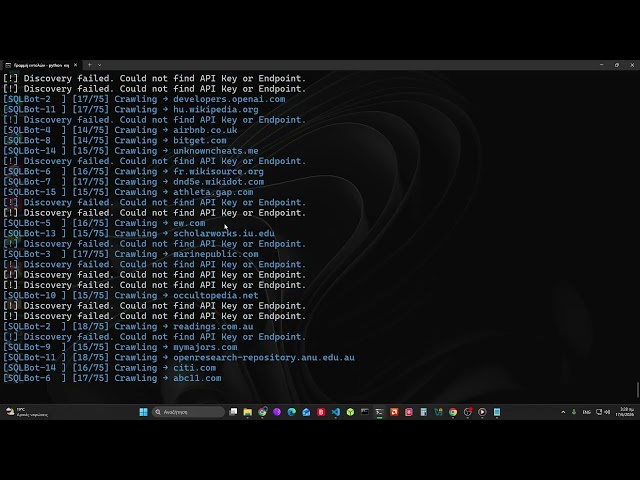This screenshot has height=480, width=640.
Task: Restore down the terminal window
Action: pyautogui.click(x=617, y=65)
